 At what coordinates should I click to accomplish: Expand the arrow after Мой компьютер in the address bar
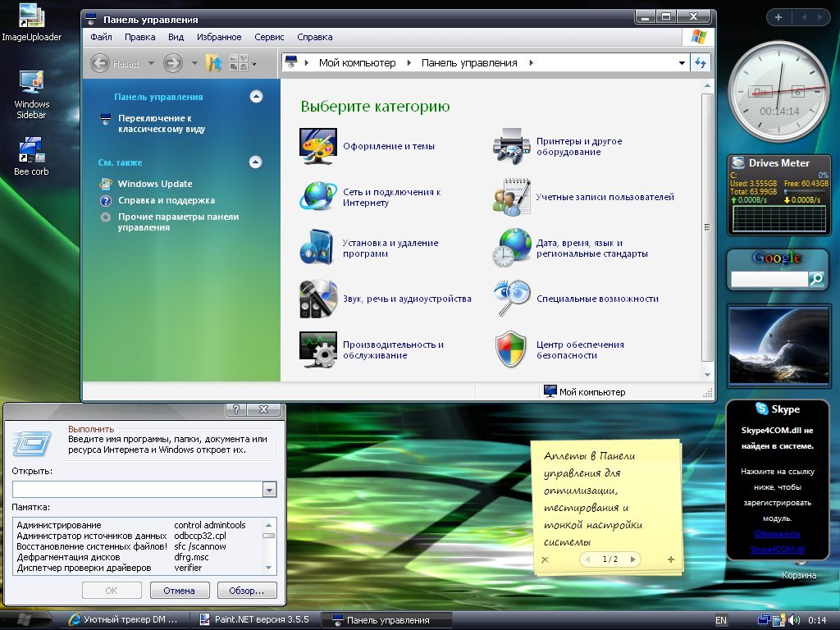coord(409,62)
